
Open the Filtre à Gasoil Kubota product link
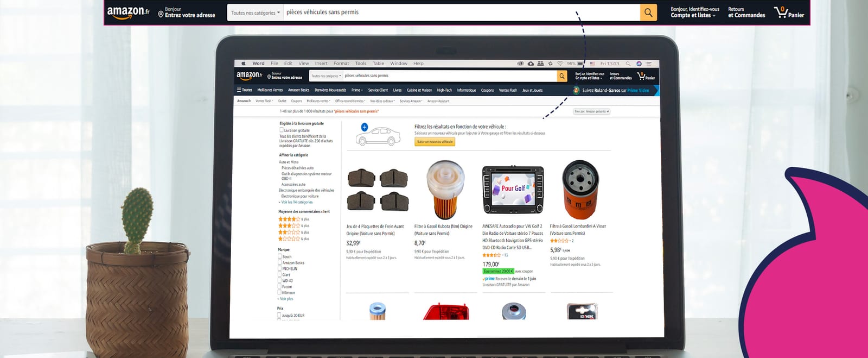point(443,230)
